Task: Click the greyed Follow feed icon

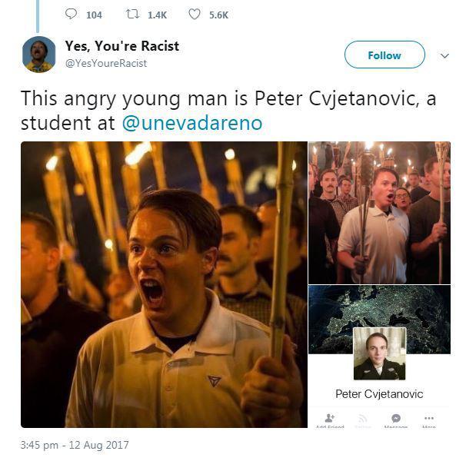Action: [363, 419]
